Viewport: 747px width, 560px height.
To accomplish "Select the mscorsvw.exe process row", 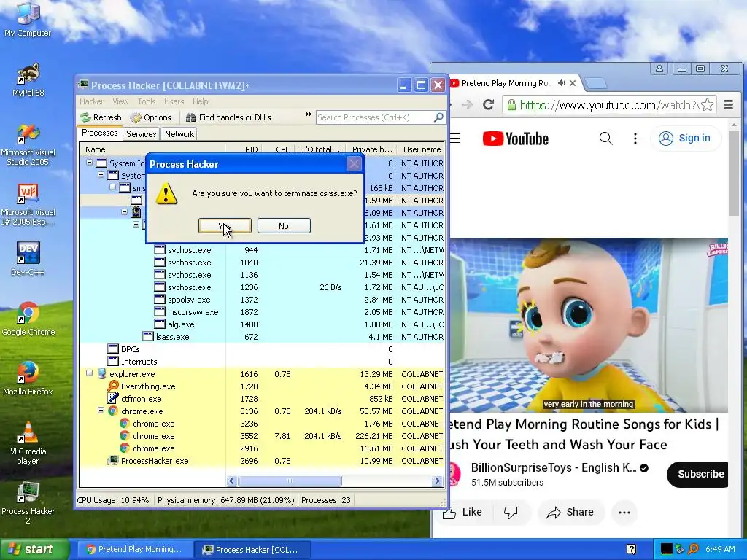I will (261, 312).
